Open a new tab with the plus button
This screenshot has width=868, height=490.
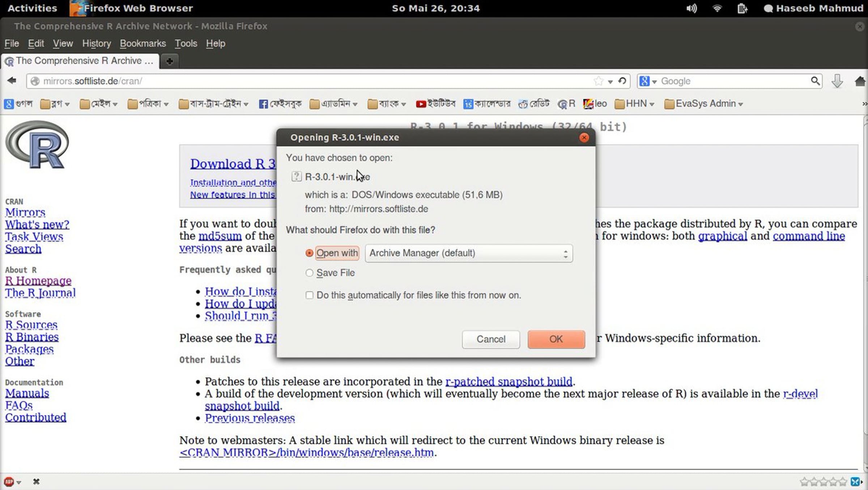170,61
